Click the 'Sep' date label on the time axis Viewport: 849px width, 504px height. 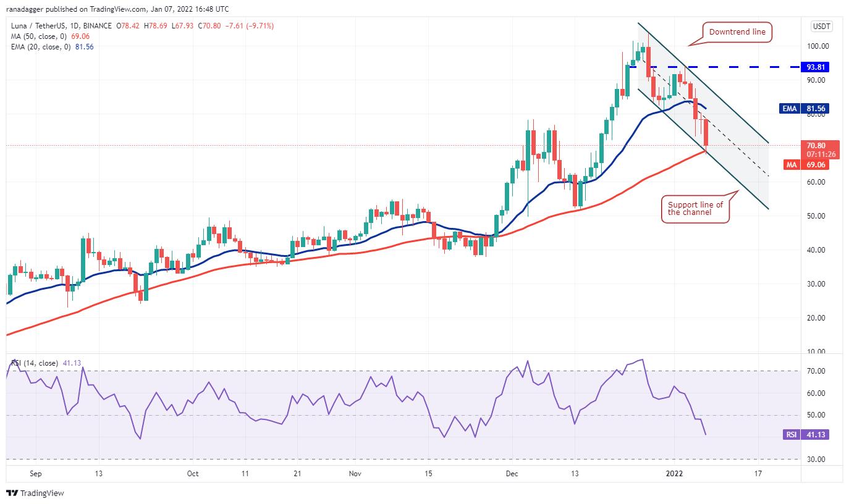[35, 474]
